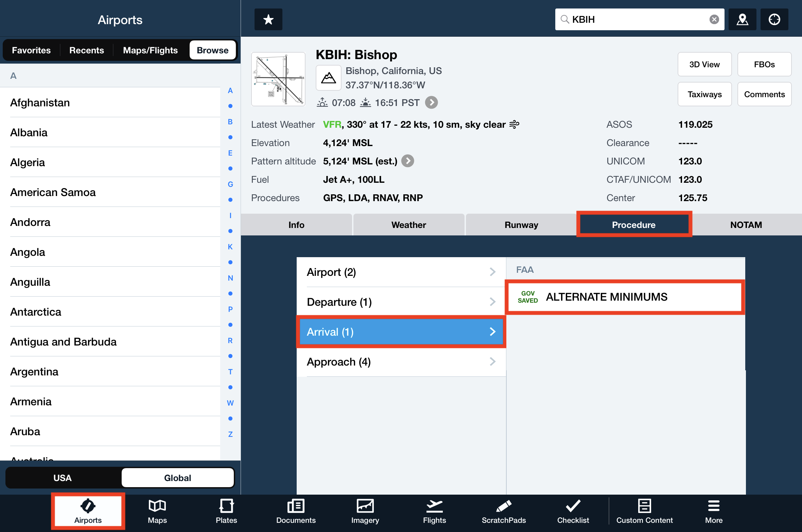Select Antarctica in the country list
Viewport: 802px width, 532px height.
pyautogui.click(x=110, y=312)
